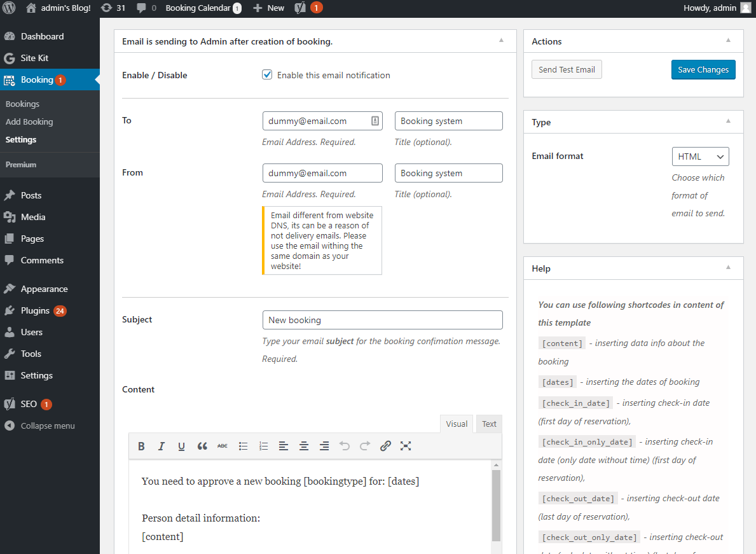Image resolution: width=756 pixels, height=554 pixels.
Task: Collapse the Type panel
Action: click(728, 121)
